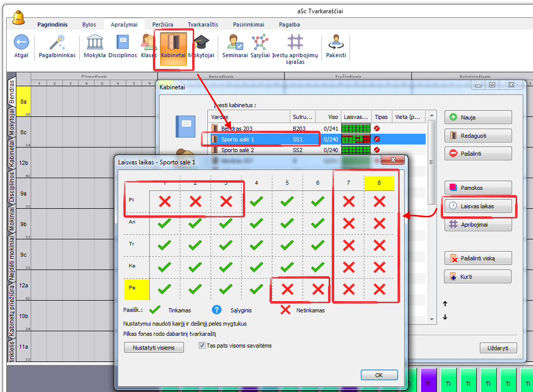Click the yellow column 8 header
This screenshot has height=392, width=533.
(x=379, y=183)
